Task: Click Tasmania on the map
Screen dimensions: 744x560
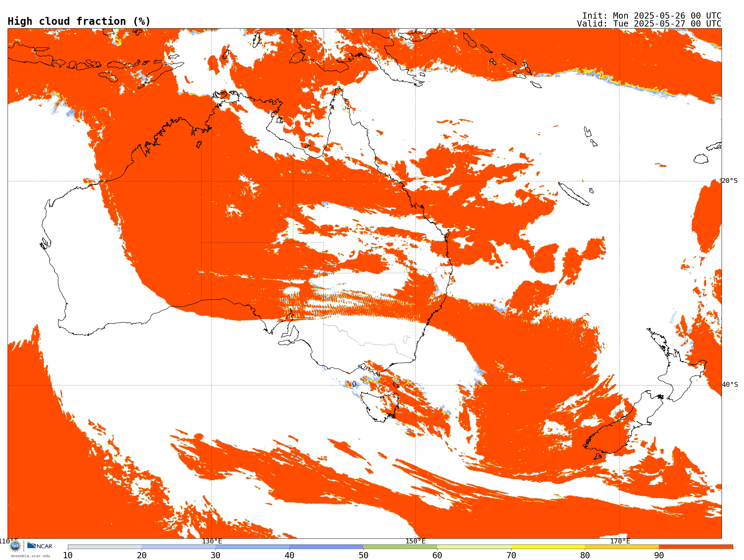Action: (380, 406)
